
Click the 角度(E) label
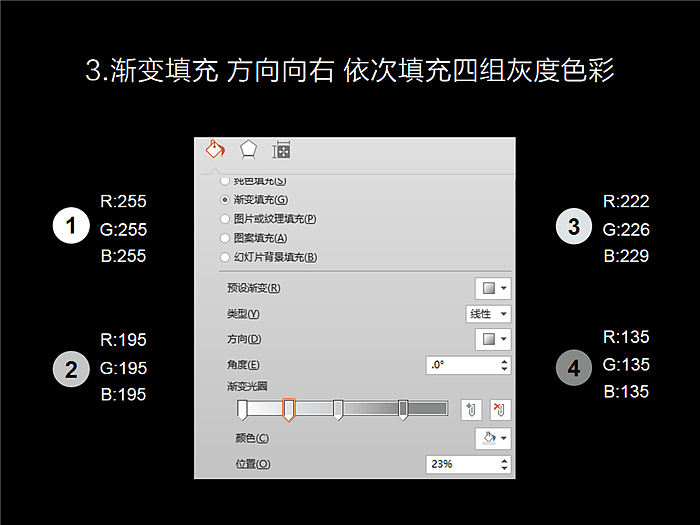pos(243,365)
